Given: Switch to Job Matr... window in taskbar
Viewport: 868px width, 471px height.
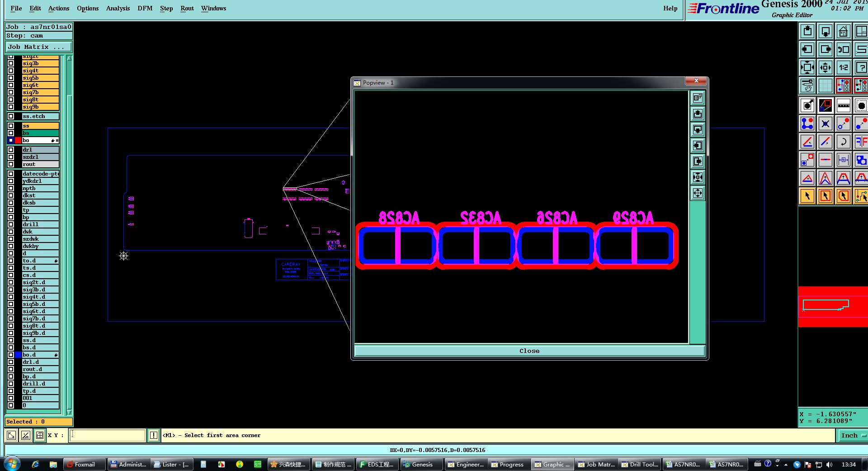Looking at the screenshot, I should 596,464.
